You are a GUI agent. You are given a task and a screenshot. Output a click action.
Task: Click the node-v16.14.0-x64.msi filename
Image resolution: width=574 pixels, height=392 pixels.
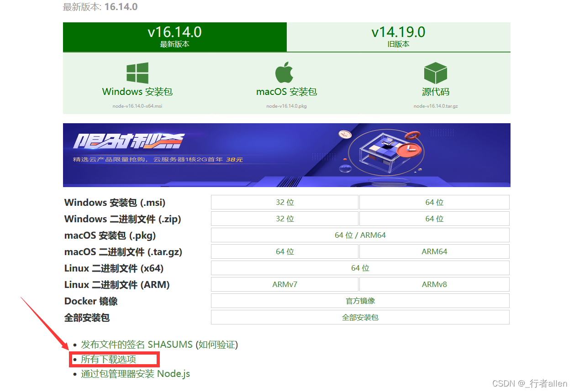click(x=137, y=106)
